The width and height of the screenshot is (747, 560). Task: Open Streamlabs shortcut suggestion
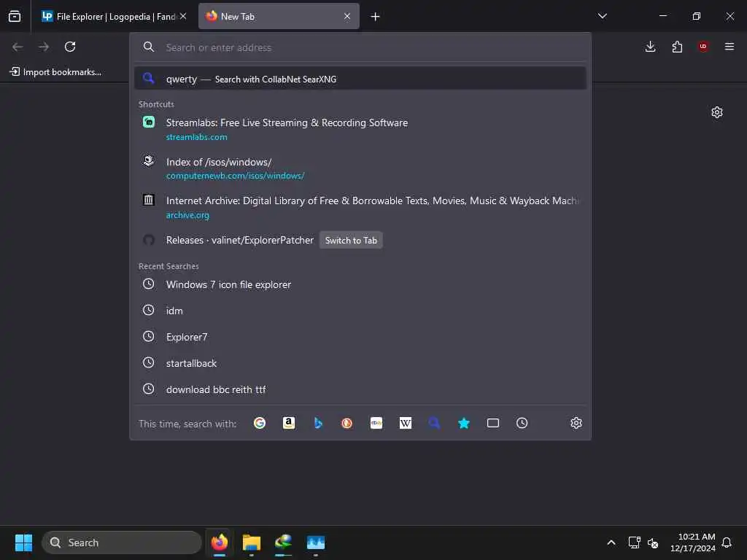coord(360,129)
